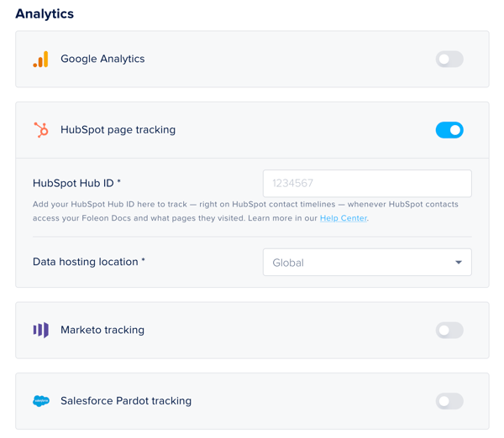This screenshot has width=504, height=438.
Task: Click the Google Analytics bar chart icon
Action: 40,59
